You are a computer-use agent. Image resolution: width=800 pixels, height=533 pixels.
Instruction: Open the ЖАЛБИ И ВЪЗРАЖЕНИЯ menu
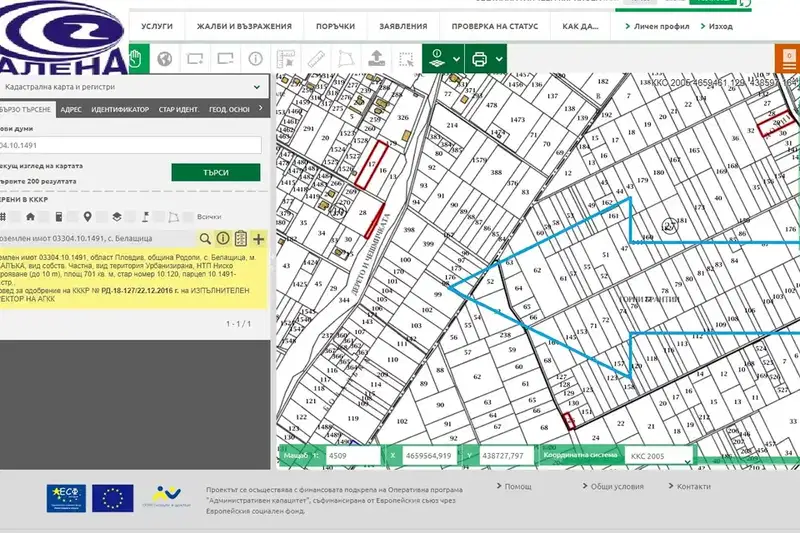pos(244,27)
